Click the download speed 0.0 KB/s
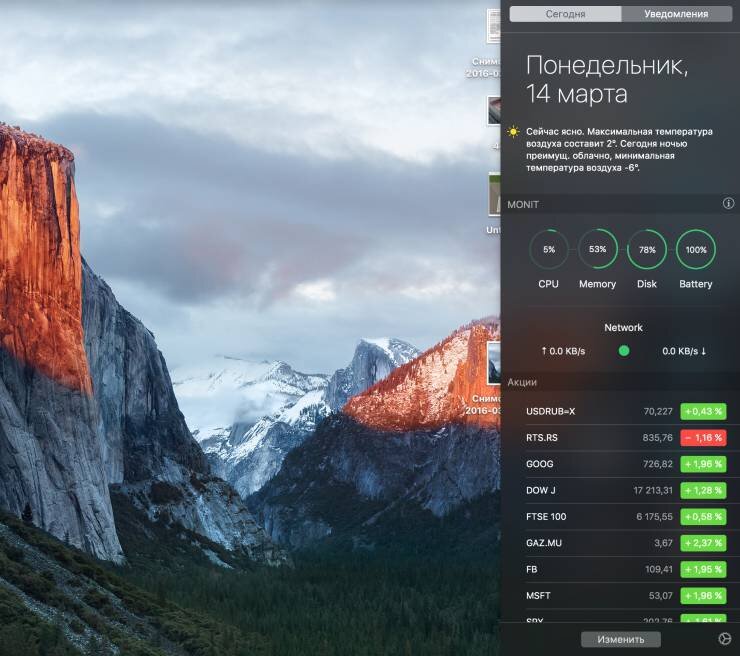 point(684,351)
